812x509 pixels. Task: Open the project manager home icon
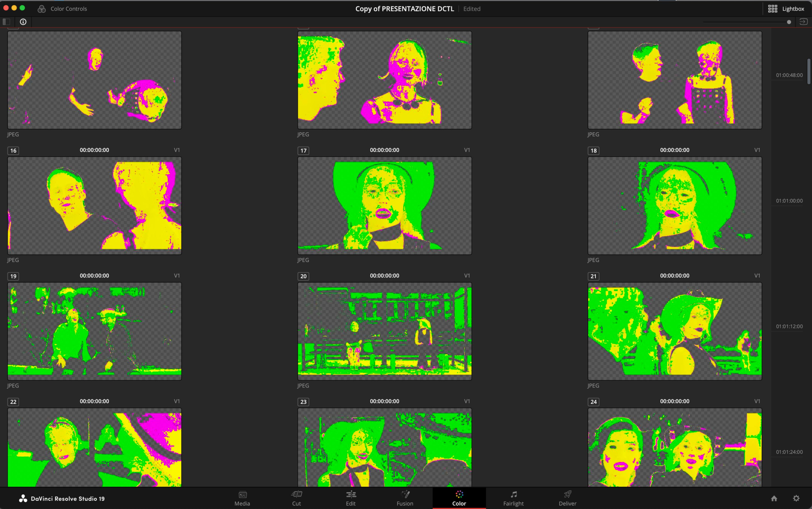774,498
